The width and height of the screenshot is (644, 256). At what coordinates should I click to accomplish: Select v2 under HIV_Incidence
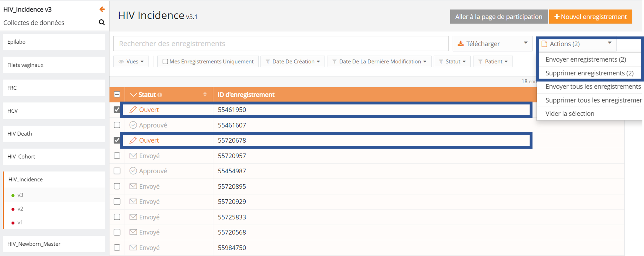[x=20, y=209]
